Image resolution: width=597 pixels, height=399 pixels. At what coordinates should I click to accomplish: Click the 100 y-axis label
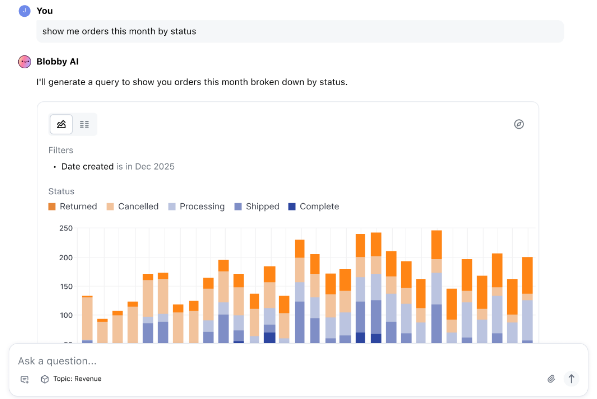(66, 315)
